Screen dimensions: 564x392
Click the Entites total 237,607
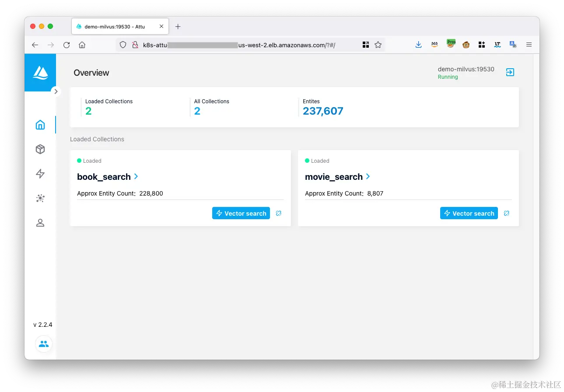point(323,111)
